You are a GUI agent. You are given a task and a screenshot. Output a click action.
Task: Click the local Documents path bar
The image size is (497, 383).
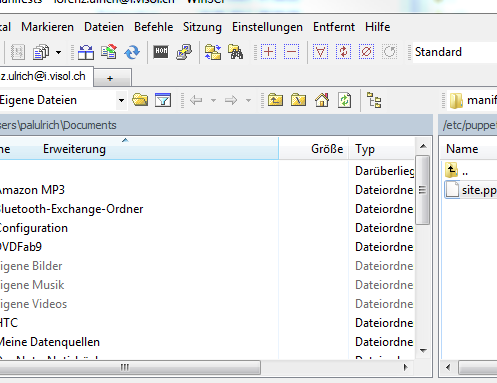[x=216, y=125]
